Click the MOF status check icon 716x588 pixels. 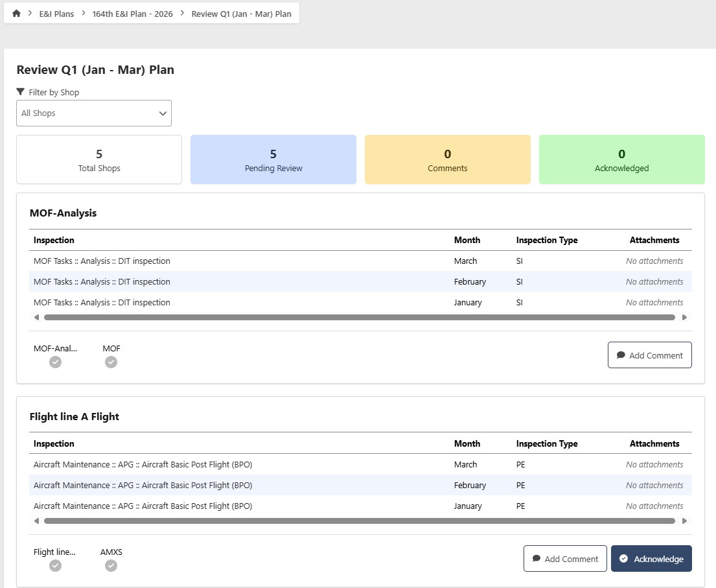click(x=111, y=362)
